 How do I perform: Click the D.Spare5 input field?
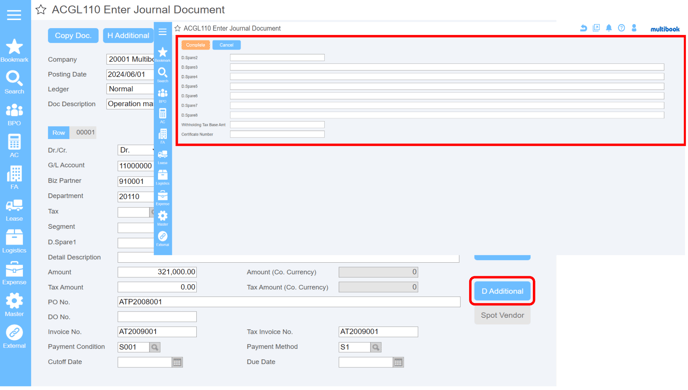tap(447, 86)
